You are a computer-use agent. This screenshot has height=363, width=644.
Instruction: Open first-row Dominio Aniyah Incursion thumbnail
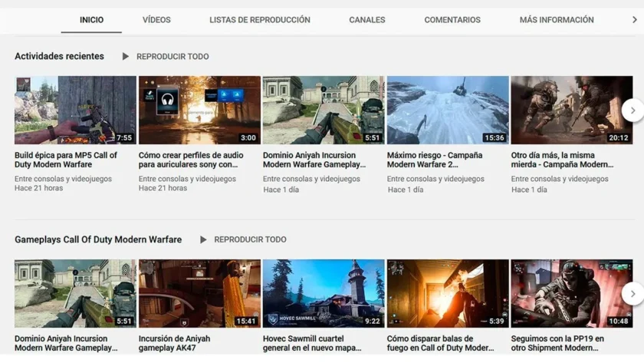point(324,110)
